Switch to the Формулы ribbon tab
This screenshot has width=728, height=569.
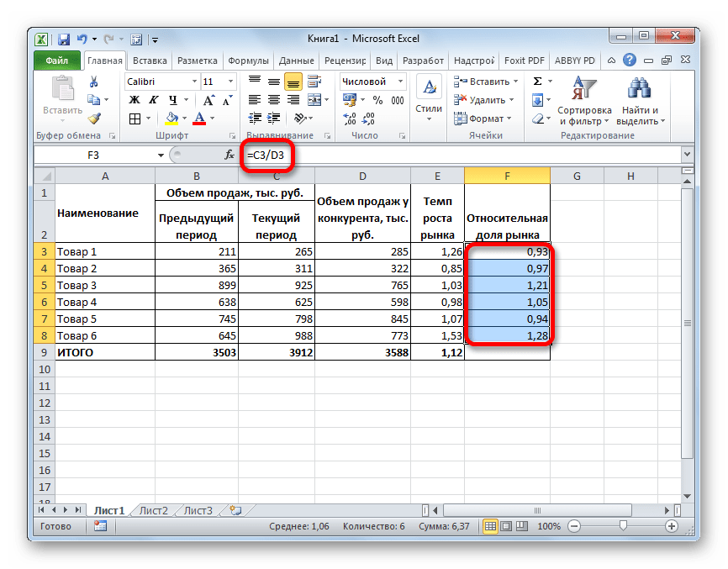[x=248, y=61]
